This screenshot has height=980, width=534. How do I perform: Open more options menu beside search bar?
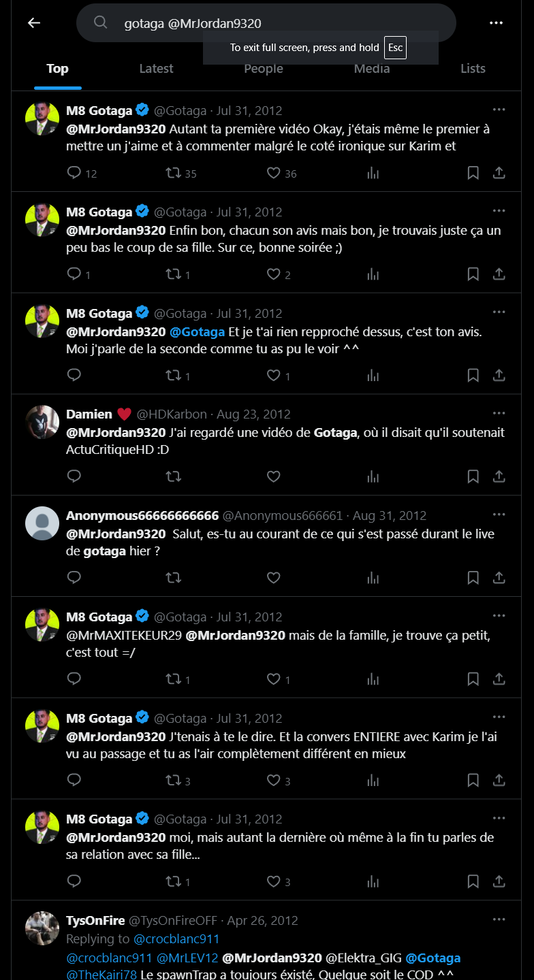(496, 23)
